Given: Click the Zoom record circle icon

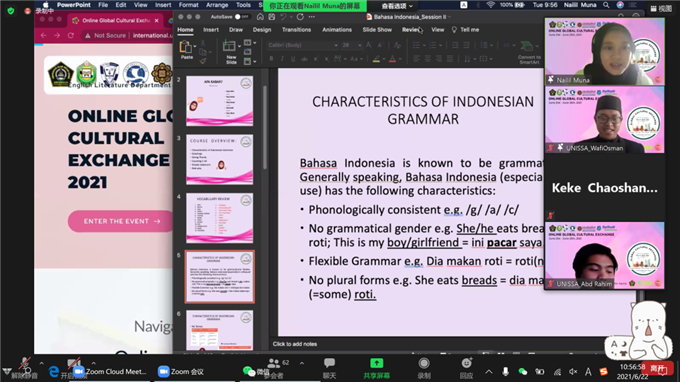Looking at the screenshot, I should [424, 363].
